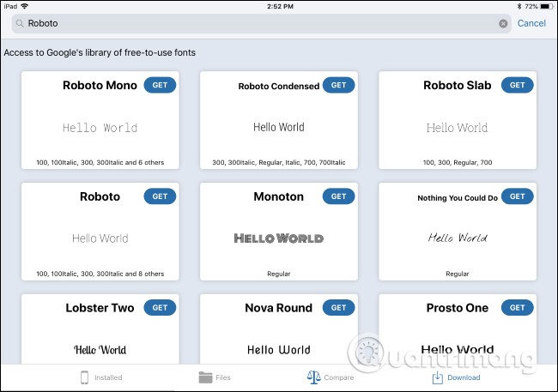Open Nothing You Could Do handwriting preview
Viewport: 558px width, 392px height.
tap(458, 238)
